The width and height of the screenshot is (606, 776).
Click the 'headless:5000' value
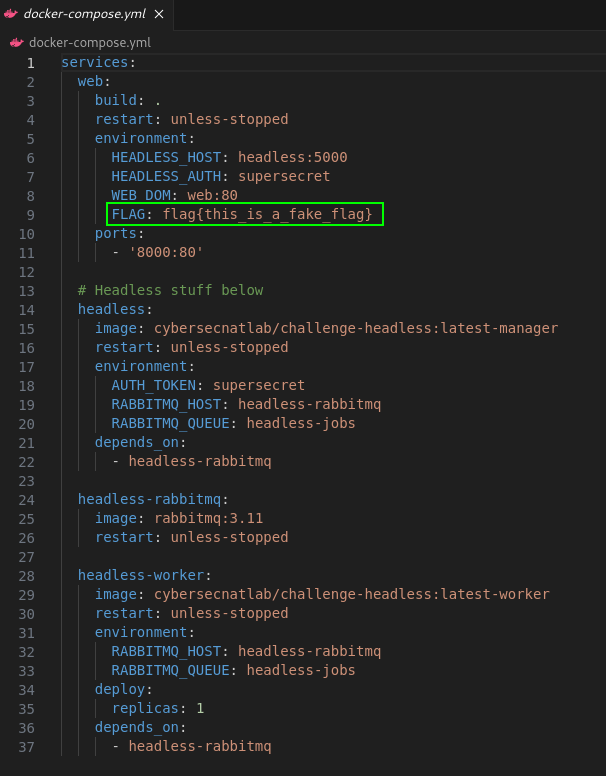pyautogui.click(x=293, y=157)
